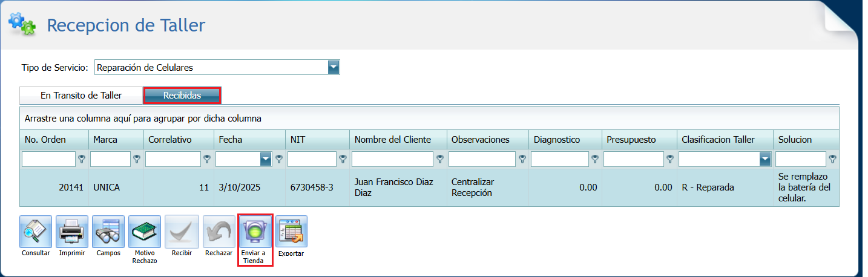
Task: Sort by Fecha column header
Action: (250, 139)
